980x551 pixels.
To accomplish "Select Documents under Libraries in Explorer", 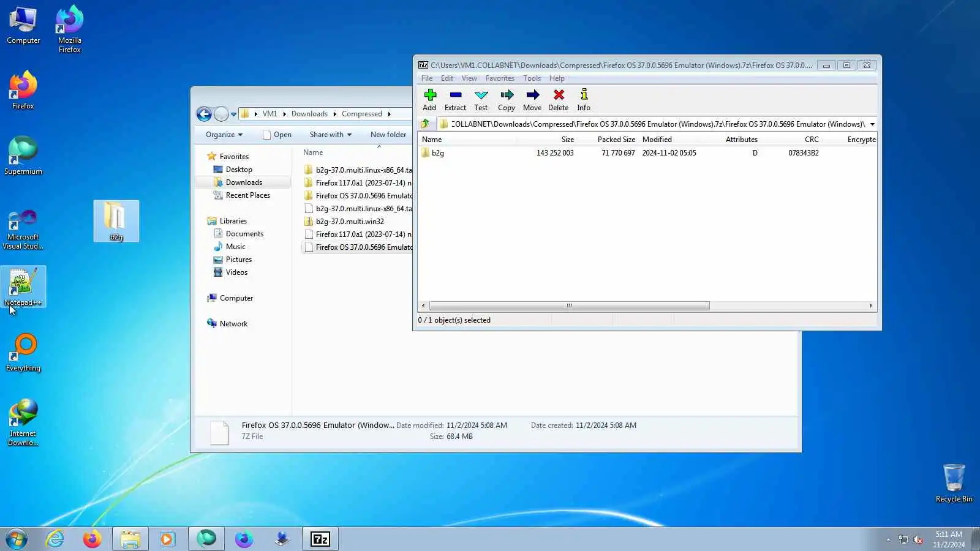I will [x=244, y=234].
